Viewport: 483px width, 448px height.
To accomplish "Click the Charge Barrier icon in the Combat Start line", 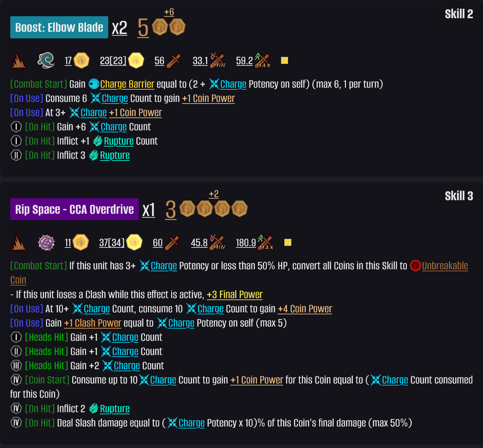I will click(94, 84).
